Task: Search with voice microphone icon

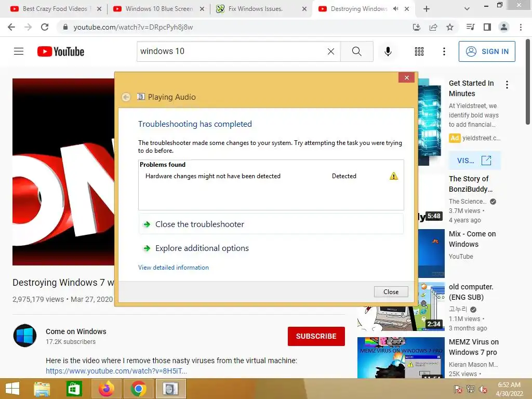Action: pos(388,51)
